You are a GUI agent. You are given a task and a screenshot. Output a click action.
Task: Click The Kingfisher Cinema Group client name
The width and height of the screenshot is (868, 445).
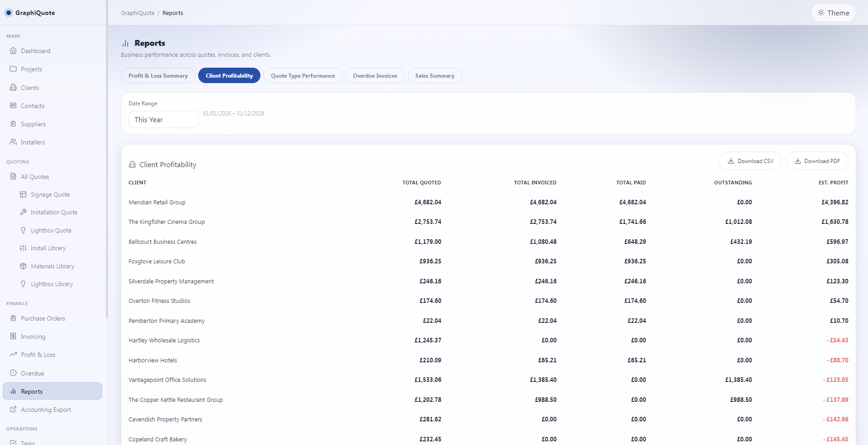click(x=167, y=222)
